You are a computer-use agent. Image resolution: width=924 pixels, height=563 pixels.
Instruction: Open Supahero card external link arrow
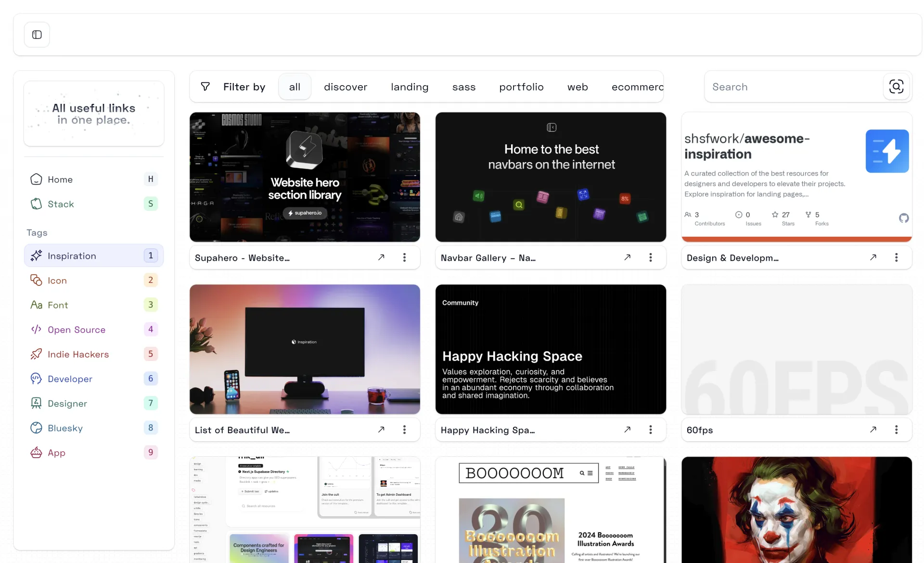point(381,257)
